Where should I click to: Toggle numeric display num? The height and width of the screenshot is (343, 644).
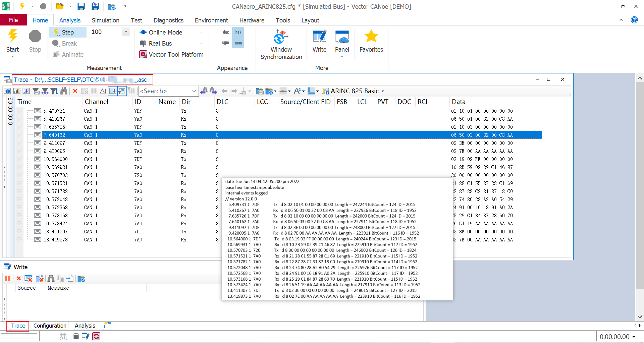(x=238, y=43)
